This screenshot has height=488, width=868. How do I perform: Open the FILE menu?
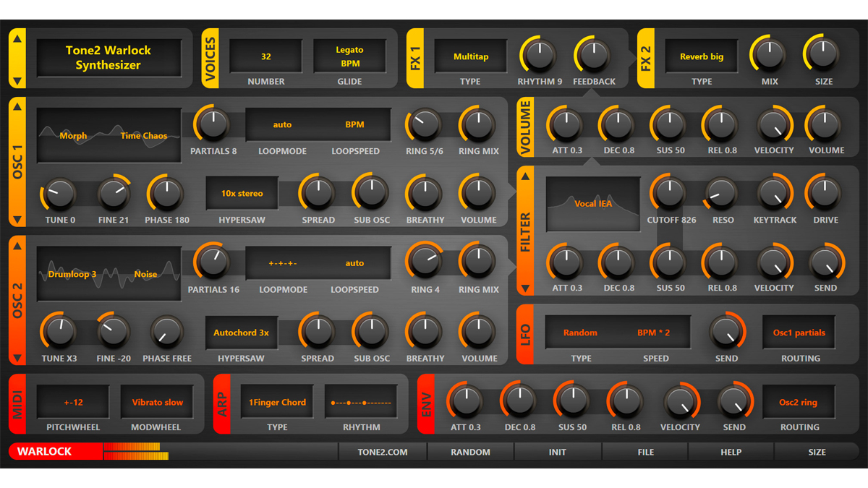tap(645, 452)
